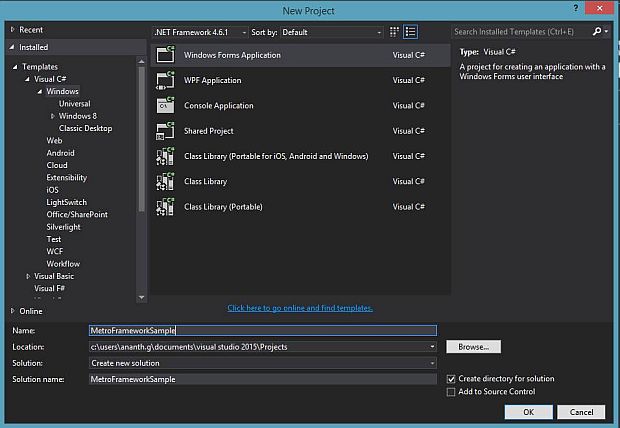Enable Add to Source Control checkbox
The width and height of the screenshot is (620, 428).
pos(452,392)
